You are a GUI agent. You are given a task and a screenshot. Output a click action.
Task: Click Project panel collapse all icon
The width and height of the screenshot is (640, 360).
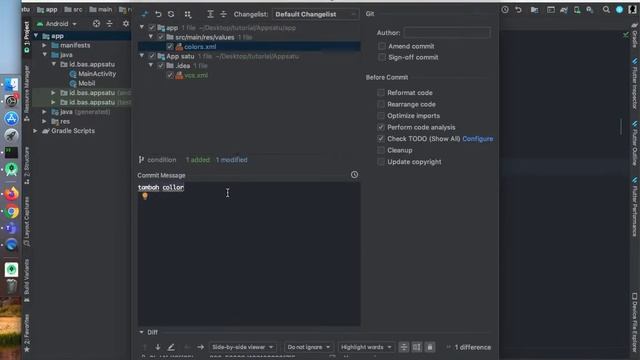pyautogui.click(x=109, y=24)
